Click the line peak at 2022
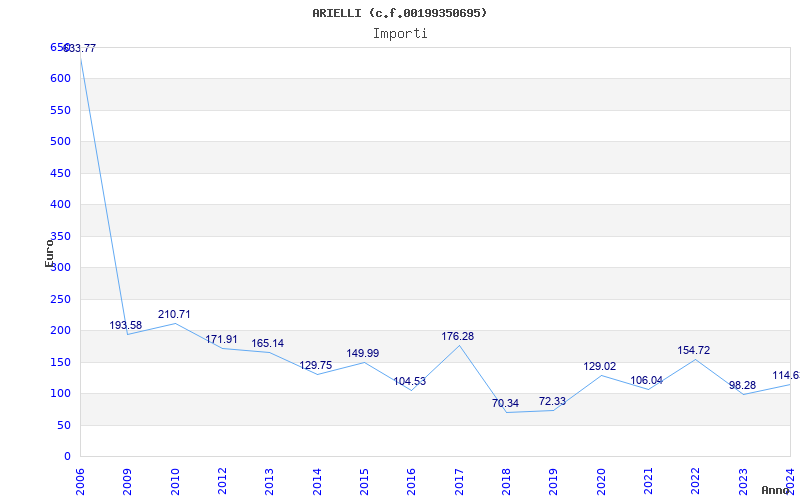This screenshot has width=800, height=500. click(x=695, y=359)
